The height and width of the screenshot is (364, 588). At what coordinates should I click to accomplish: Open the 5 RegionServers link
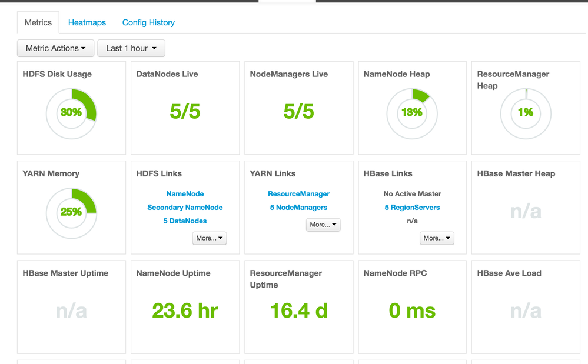pos(412,208)
